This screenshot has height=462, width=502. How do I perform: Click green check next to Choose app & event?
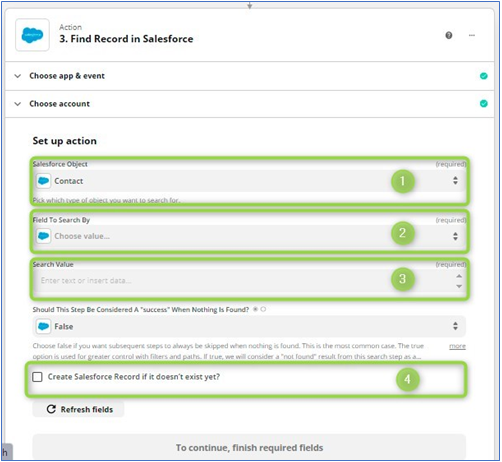pyautogui.click(x=483, y=76)
